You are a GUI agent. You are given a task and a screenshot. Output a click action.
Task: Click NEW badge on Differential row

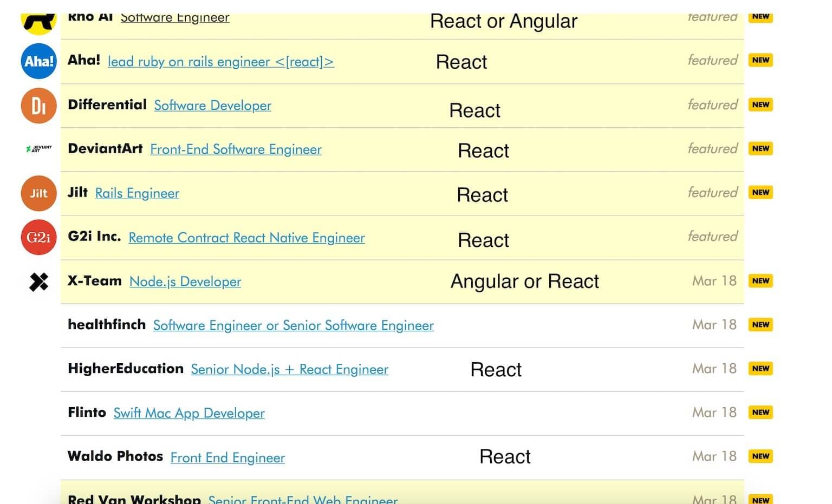point(760,104)
